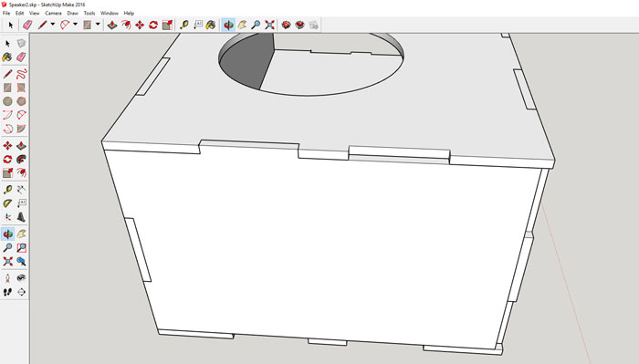Screen dimensions: 639x364
Task: Select the Position Camera tool
Action: (x=7, y=278)
